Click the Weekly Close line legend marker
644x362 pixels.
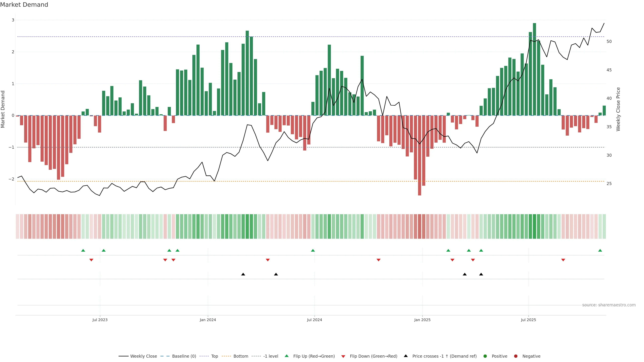click(123, 356)
